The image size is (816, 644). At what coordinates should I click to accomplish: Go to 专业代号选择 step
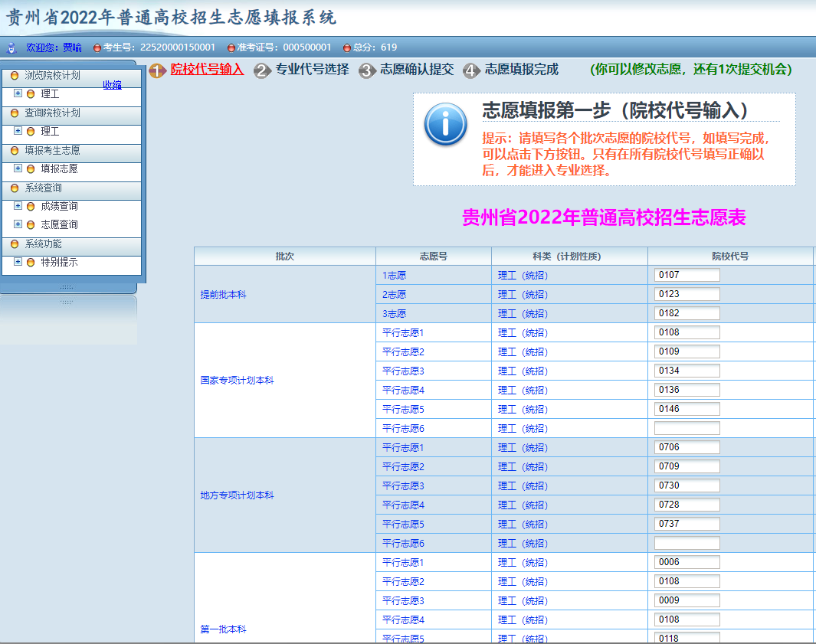[313, 69]
